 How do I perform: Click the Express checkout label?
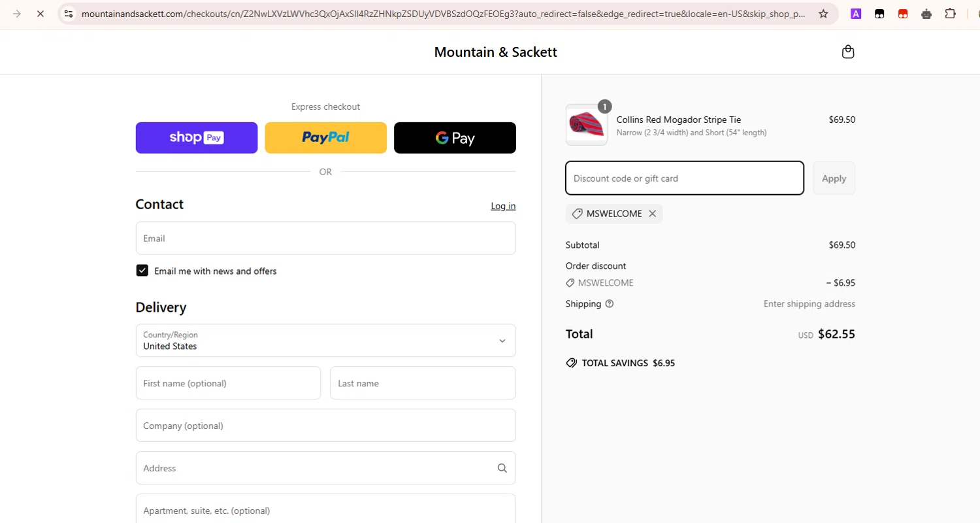(x=325, y=107)
